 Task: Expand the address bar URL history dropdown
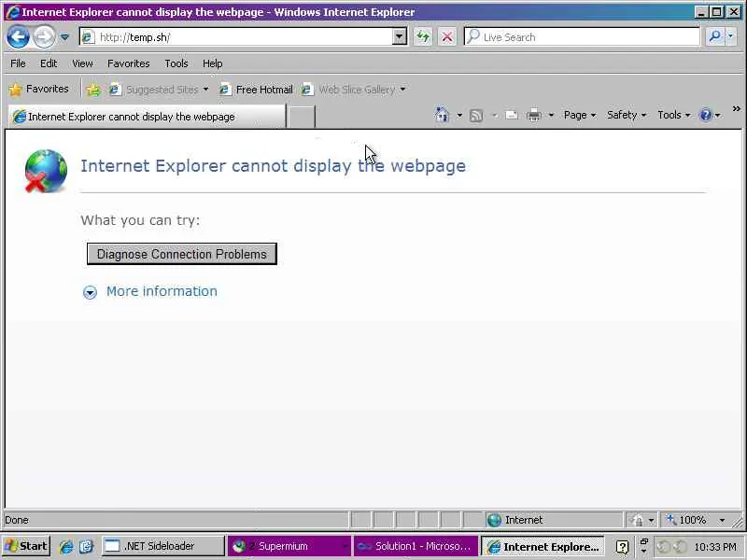point(400,36)
